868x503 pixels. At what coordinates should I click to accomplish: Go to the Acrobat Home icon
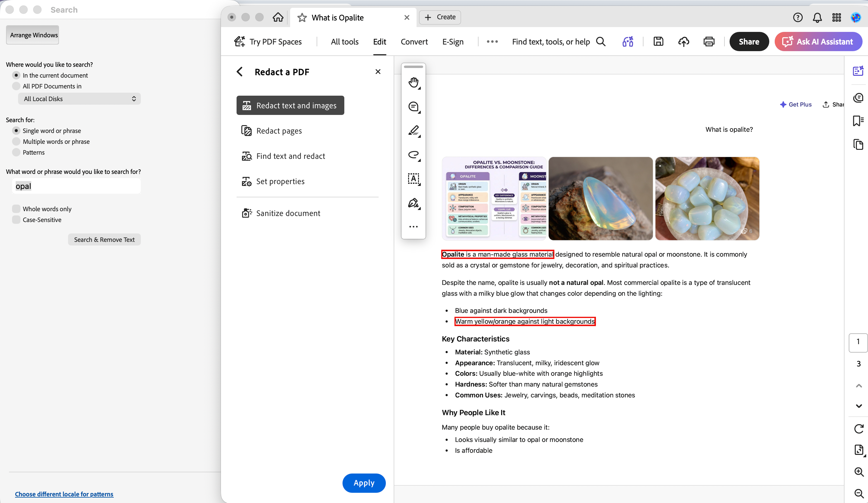[x=278, y=17]
